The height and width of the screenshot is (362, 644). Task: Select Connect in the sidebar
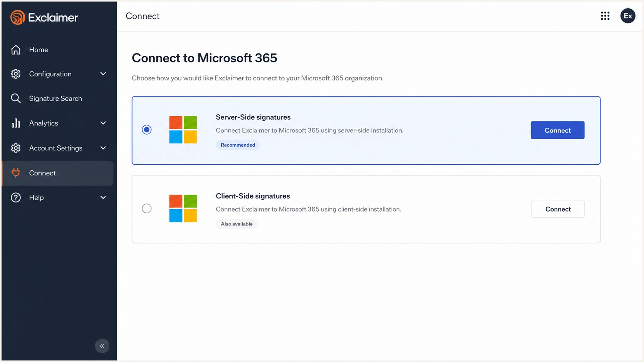point(58,173)
